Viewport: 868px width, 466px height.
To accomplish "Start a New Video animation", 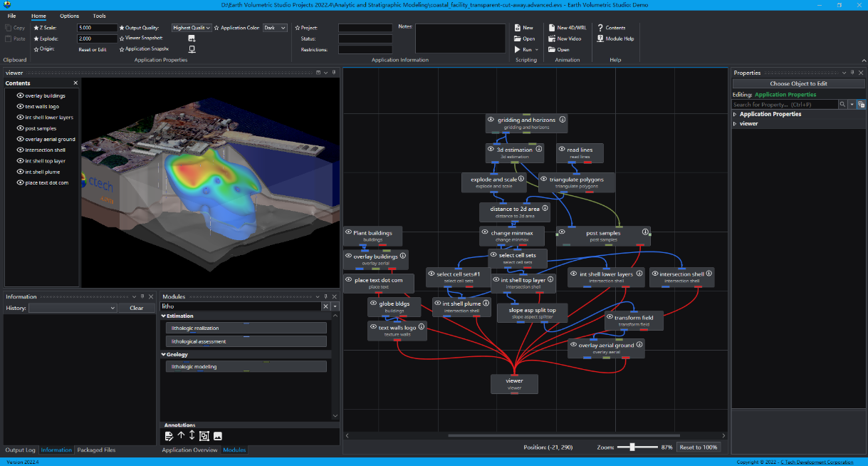I will click(564, 38).
